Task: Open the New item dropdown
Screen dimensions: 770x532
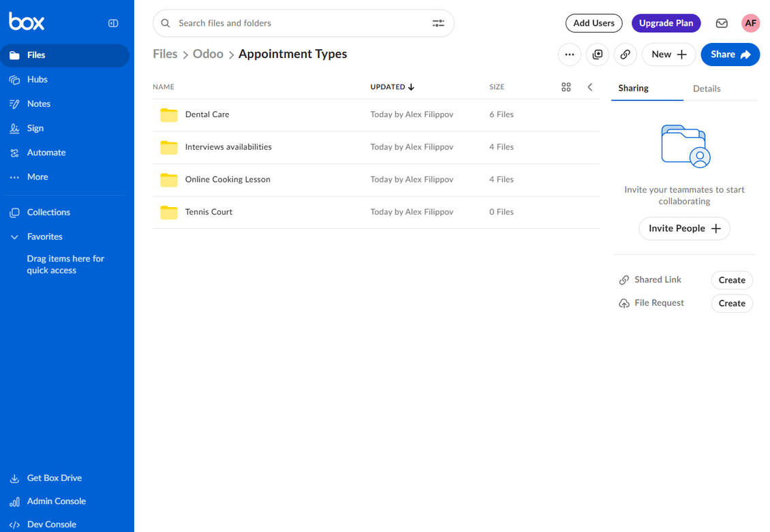Action: 669,54
